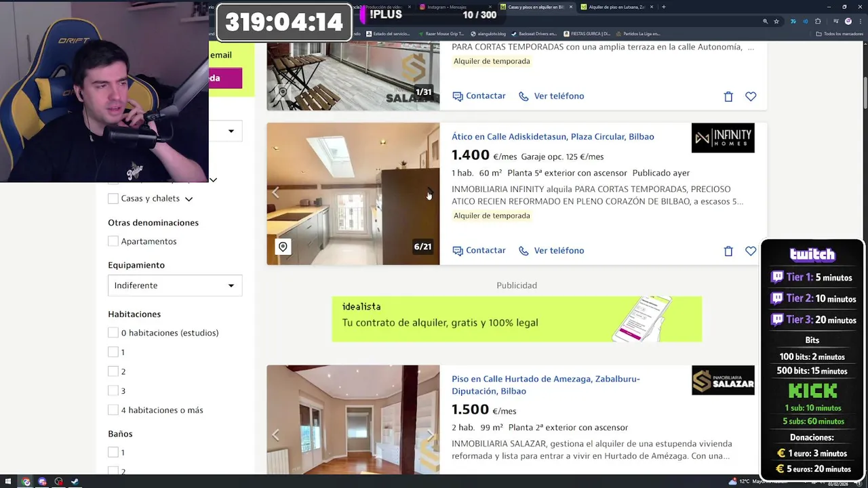
Task: Open the dropdown below the pink button
Action: click(225, 131)
